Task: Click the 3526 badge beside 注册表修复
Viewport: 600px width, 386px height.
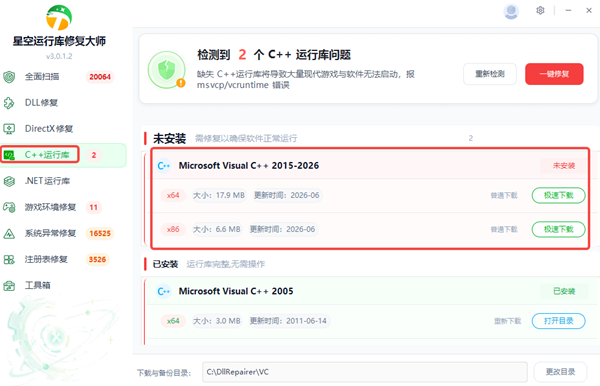Action: click(x=98, y=259)
